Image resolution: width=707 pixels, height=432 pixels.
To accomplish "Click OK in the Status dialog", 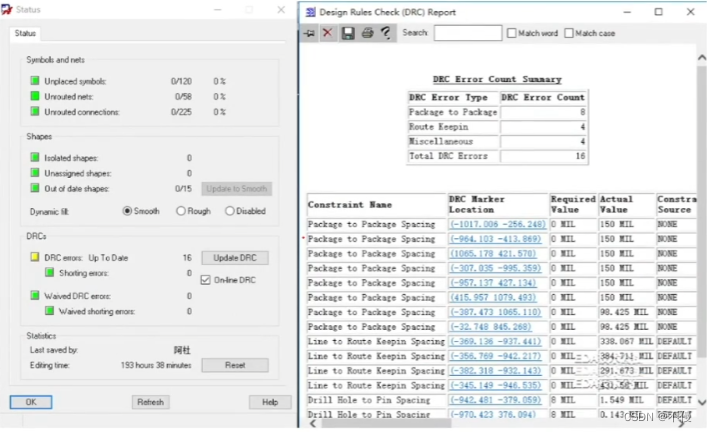I will click(31, 402).
